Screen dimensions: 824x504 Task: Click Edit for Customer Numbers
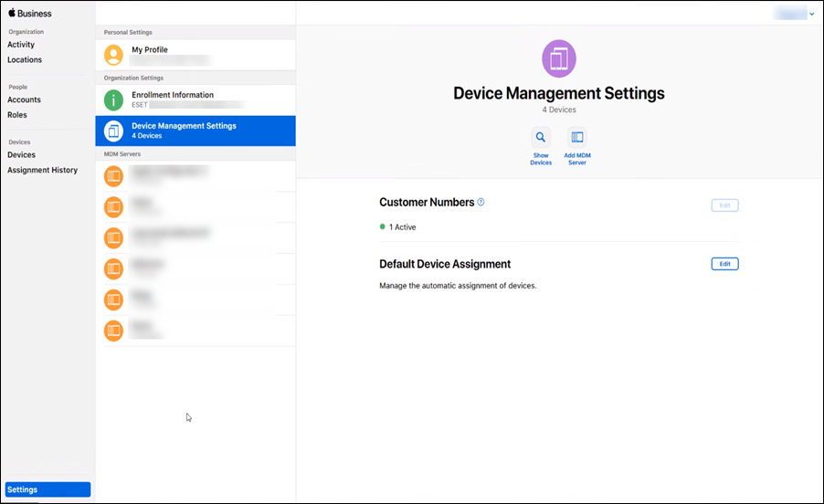(724, 205)
